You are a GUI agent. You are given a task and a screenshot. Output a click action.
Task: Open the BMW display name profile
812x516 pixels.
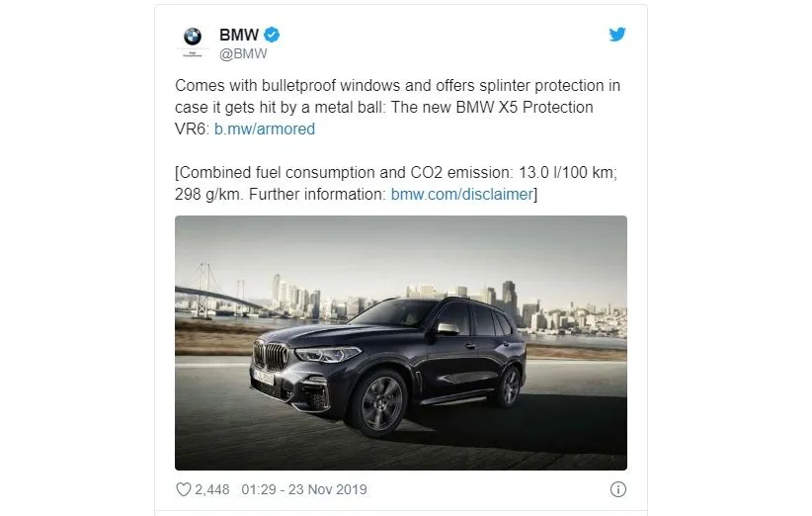(239, 35)
